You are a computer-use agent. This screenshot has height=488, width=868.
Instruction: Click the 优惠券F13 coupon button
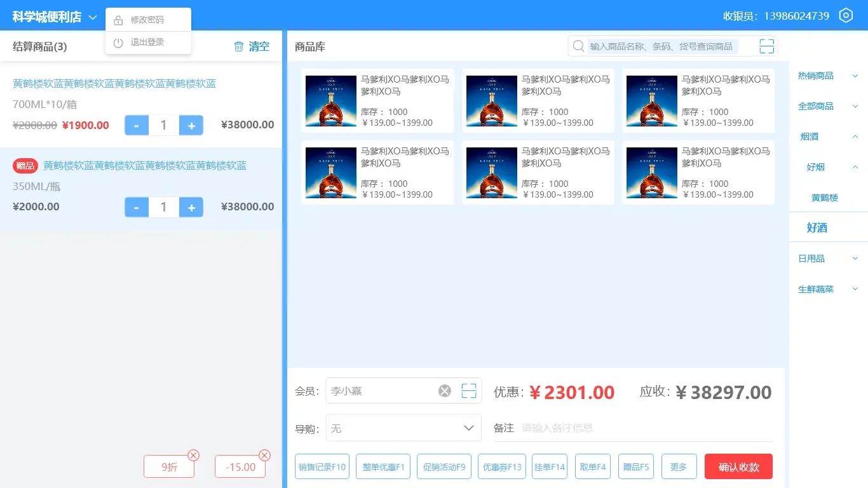point(502,467)
